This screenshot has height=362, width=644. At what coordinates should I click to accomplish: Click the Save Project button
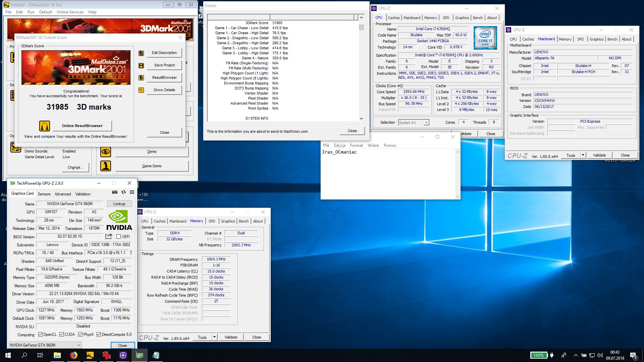[164, 65]
